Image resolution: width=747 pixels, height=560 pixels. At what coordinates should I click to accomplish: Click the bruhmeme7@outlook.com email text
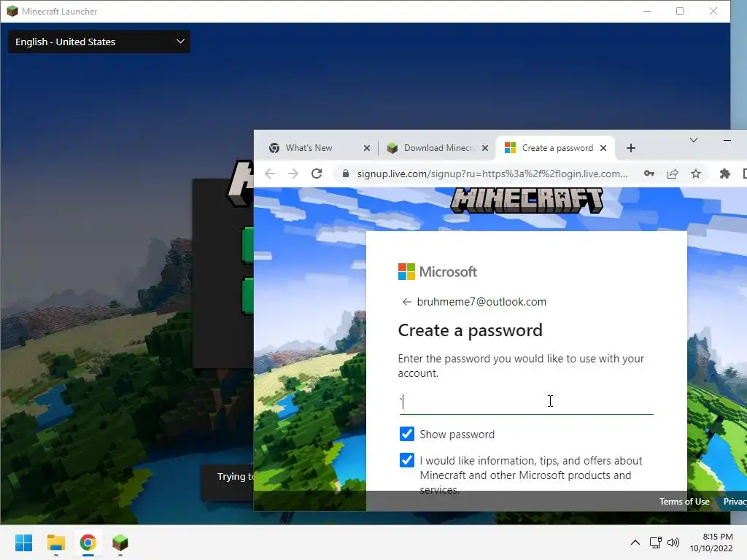pyautogui.click(x=481, y=302)
